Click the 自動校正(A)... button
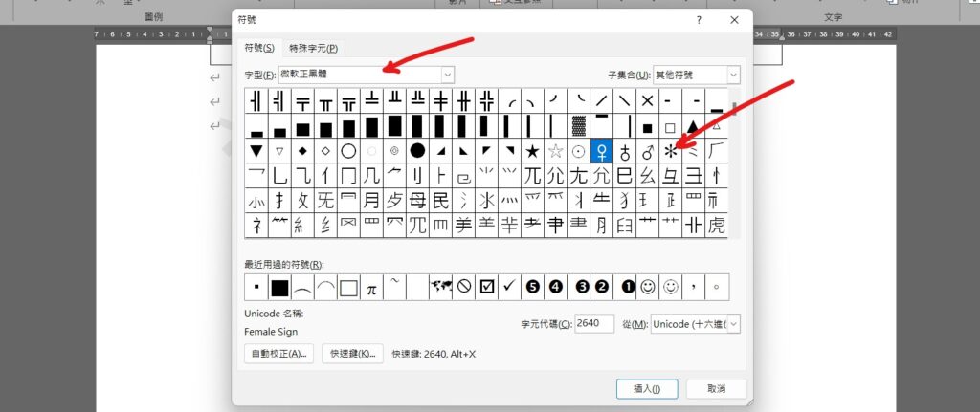The width and height of the screenshot is (980, 412). point(278,354)
